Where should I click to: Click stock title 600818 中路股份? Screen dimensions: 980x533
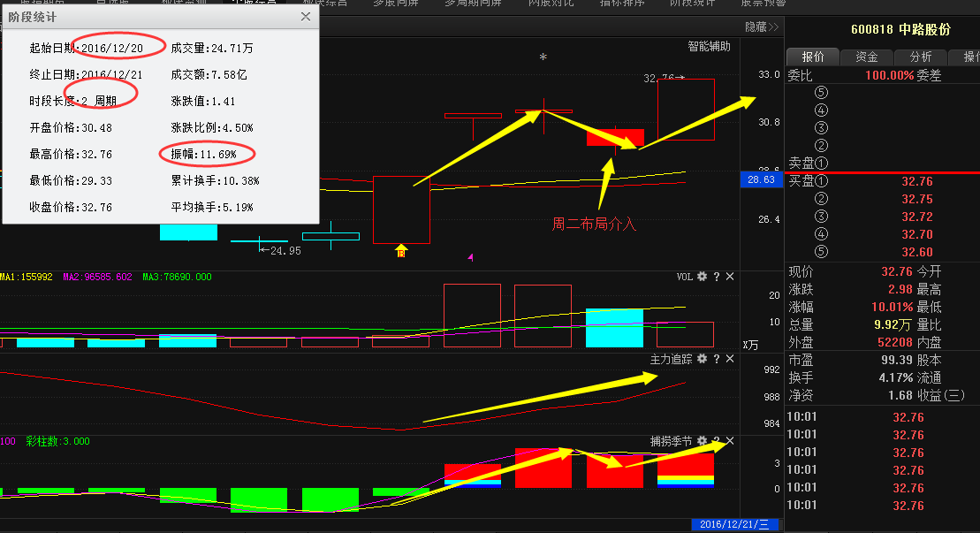point(900,29)
